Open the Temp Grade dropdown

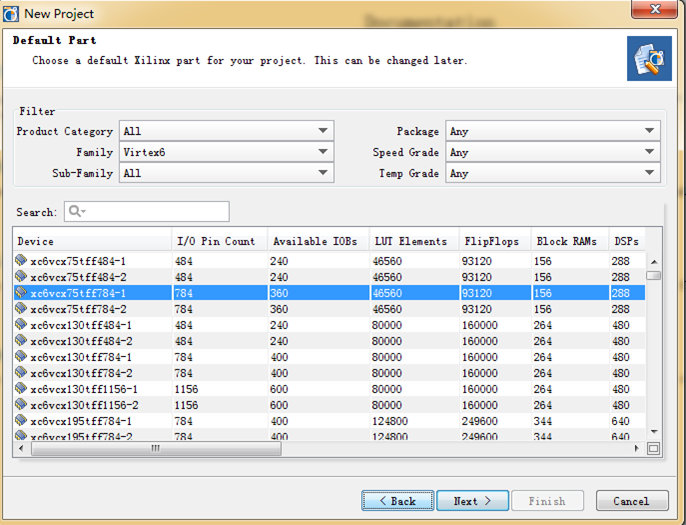coord(553,173)
